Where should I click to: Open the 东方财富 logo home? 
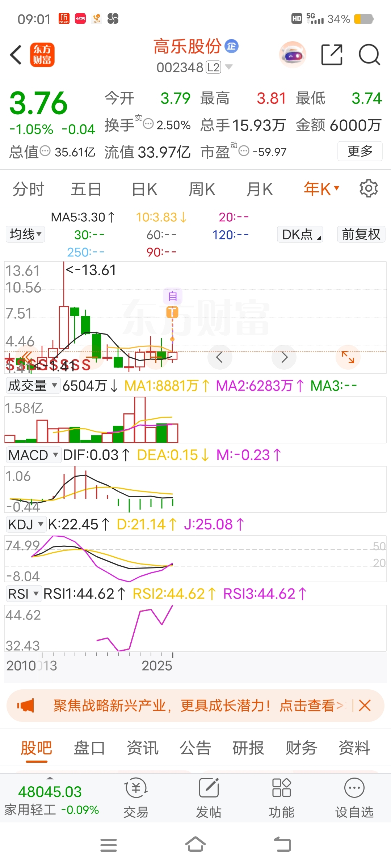(42, 55)
